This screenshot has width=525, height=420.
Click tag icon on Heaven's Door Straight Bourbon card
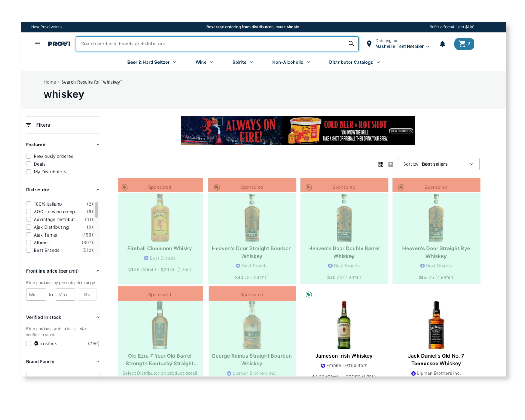coord(217,187)
